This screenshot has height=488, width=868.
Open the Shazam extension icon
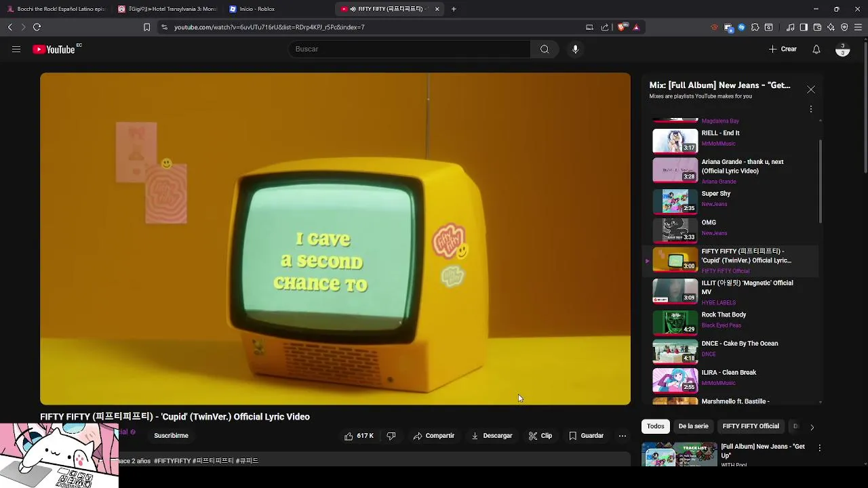[741, 27]
